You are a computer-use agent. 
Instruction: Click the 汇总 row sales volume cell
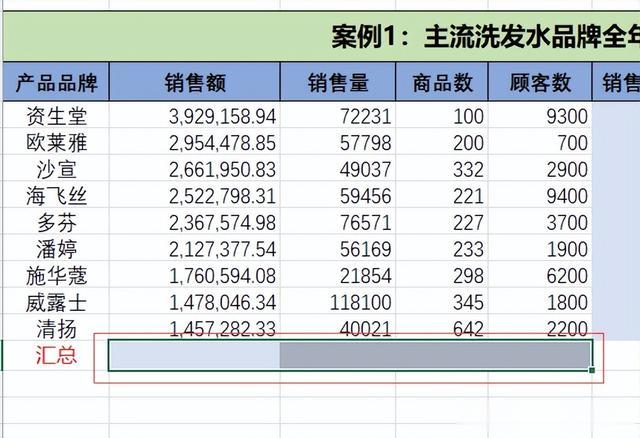tap(338, 355)
